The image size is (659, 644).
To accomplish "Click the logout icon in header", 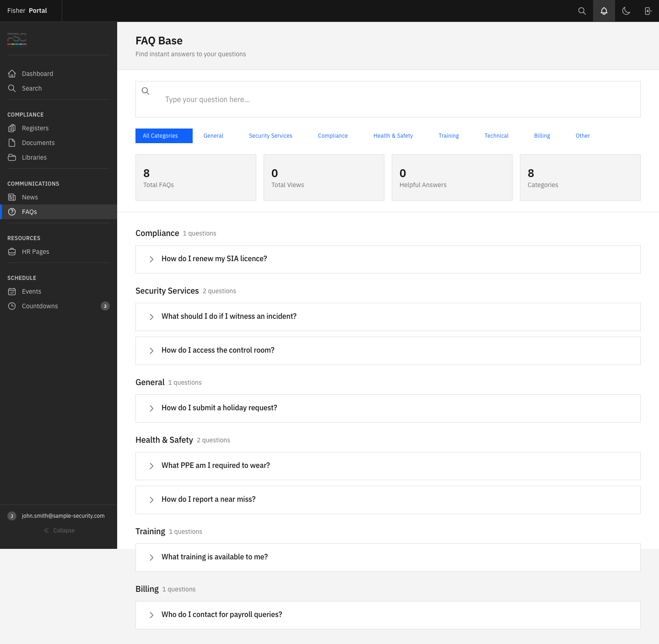I will (648, 11).
